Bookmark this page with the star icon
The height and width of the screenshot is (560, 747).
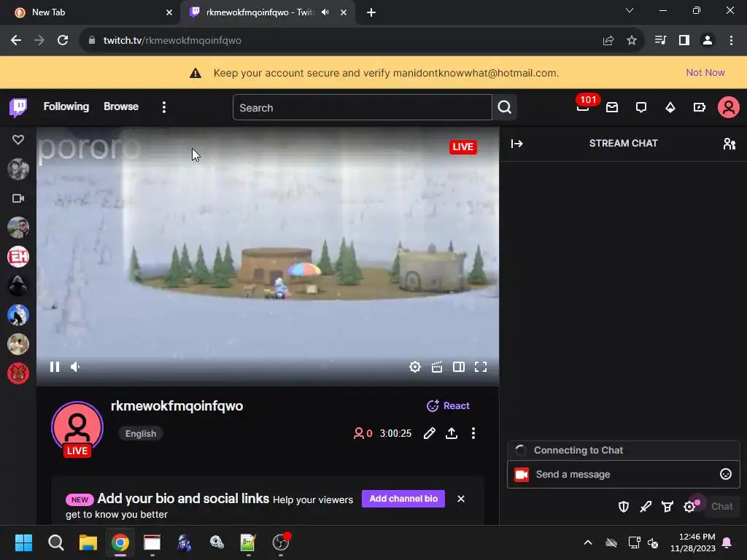pyautogui.click(x=632, y=41)
